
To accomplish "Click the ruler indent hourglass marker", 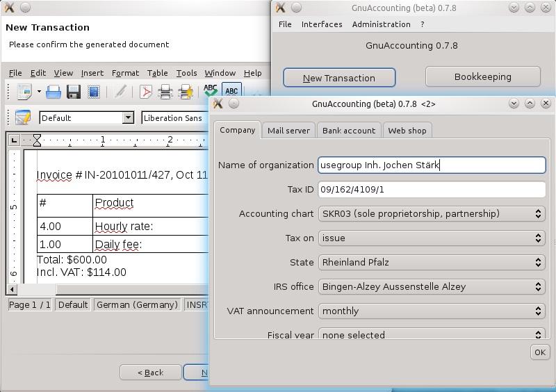I will pos(37,140).
